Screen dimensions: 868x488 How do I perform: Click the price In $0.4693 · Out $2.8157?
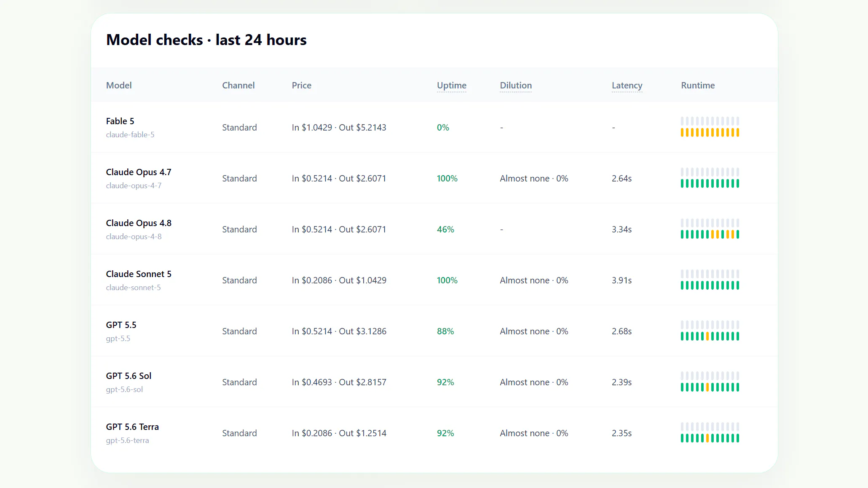(339, 382)
